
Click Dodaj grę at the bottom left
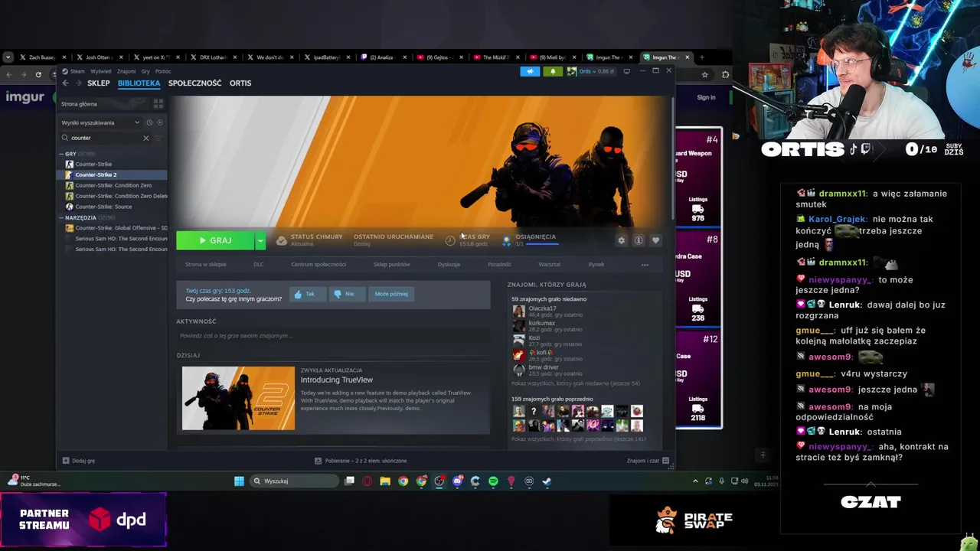79,461
